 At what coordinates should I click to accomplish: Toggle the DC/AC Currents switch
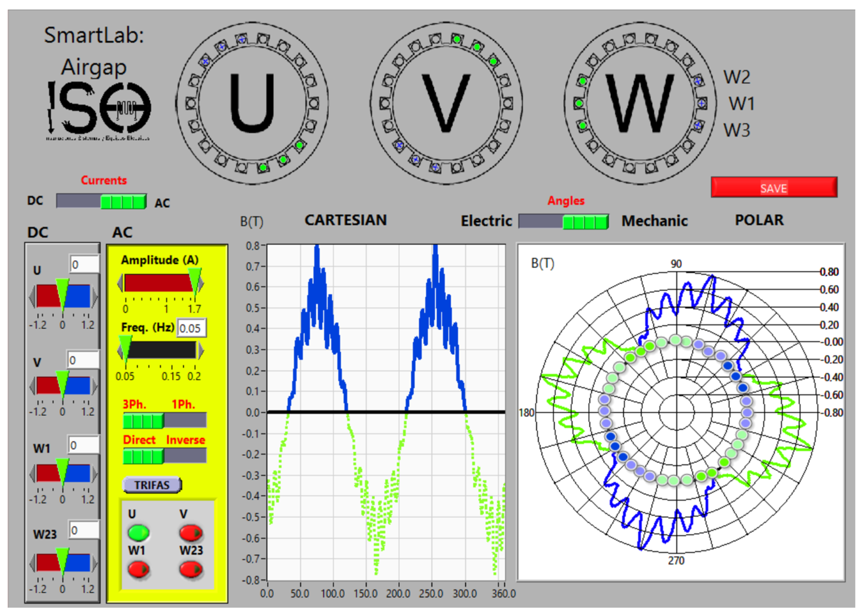point(101,201)
